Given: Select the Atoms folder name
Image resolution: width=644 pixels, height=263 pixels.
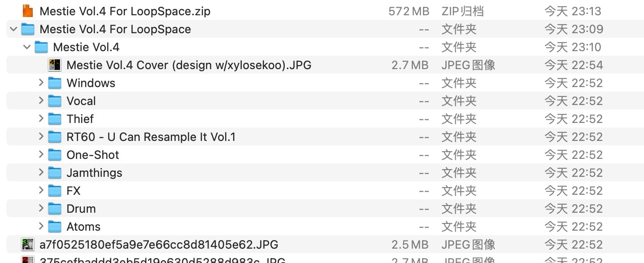Looking at the screenshot, I should click(x=83, y=227).
